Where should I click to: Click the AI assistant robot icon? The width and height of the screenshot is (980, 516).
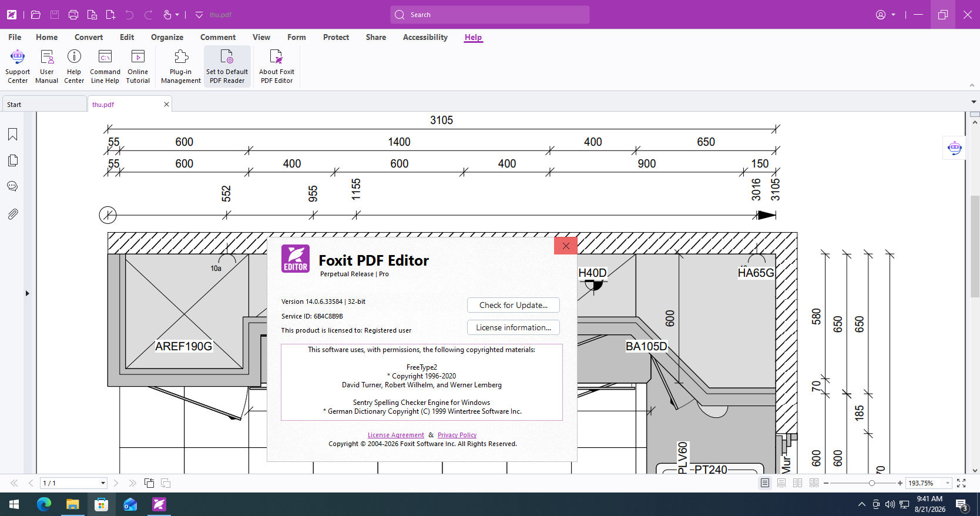[955, 148]
